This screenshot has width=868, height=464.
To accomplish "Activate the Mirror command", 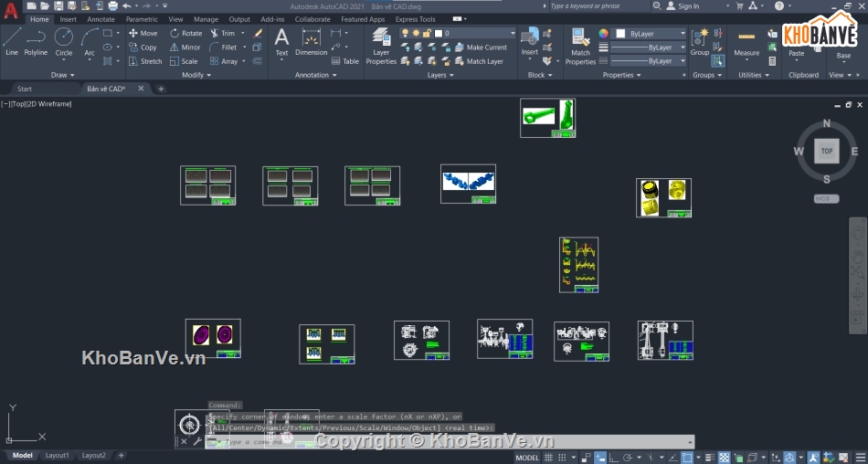I will [185, 47].
